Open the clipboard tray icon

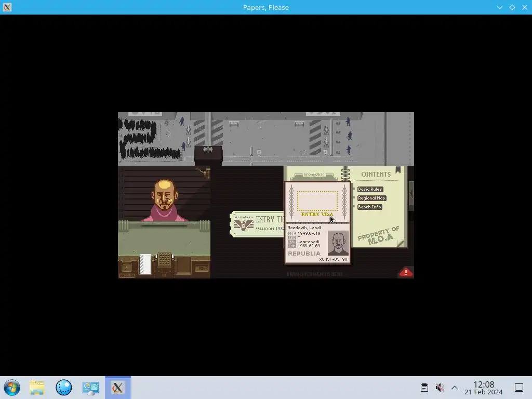point(424,388)
